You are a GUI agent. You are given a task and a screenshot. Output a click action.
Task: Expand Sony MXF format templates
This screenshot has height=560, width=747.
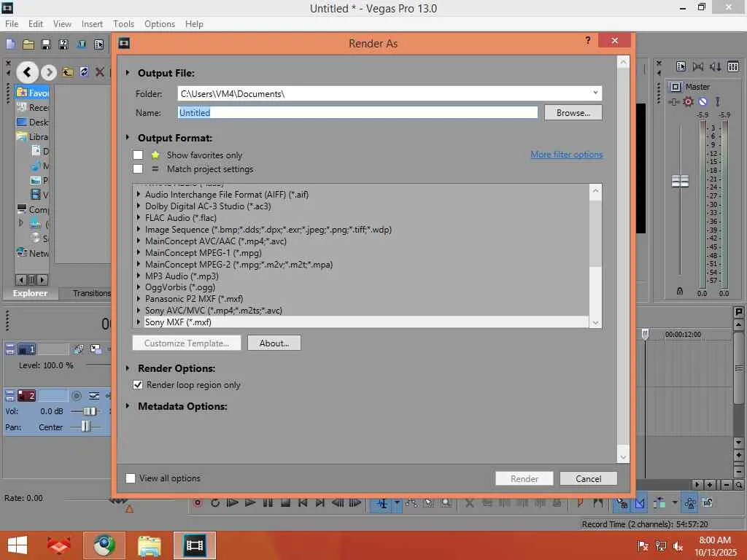click(139, 322)
